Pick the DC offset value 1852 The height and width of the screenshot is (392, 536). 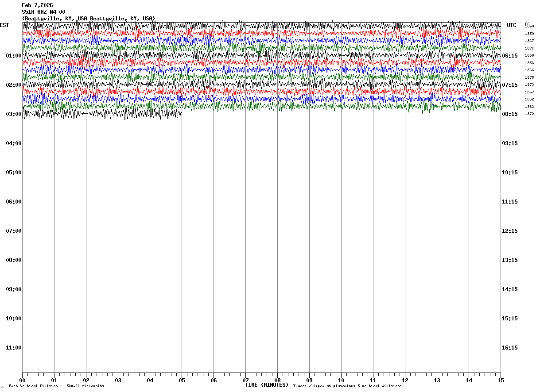529,100
